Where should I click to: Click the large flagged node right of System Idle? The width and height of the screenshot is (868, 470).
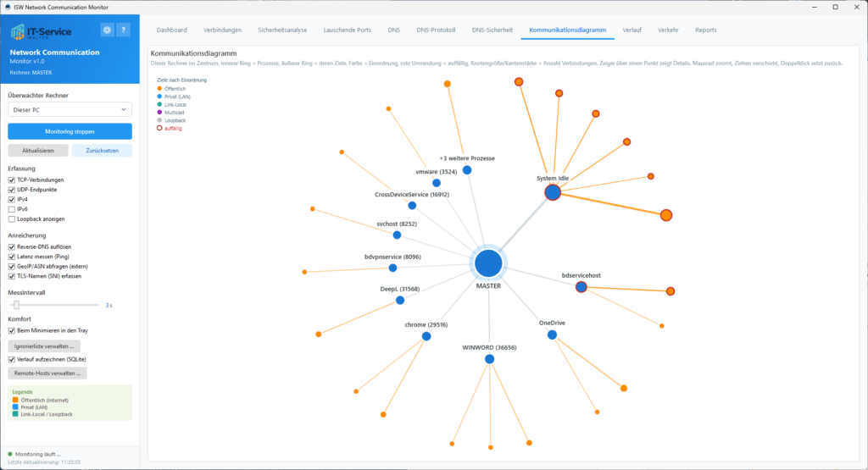click(x=666, y=215)
